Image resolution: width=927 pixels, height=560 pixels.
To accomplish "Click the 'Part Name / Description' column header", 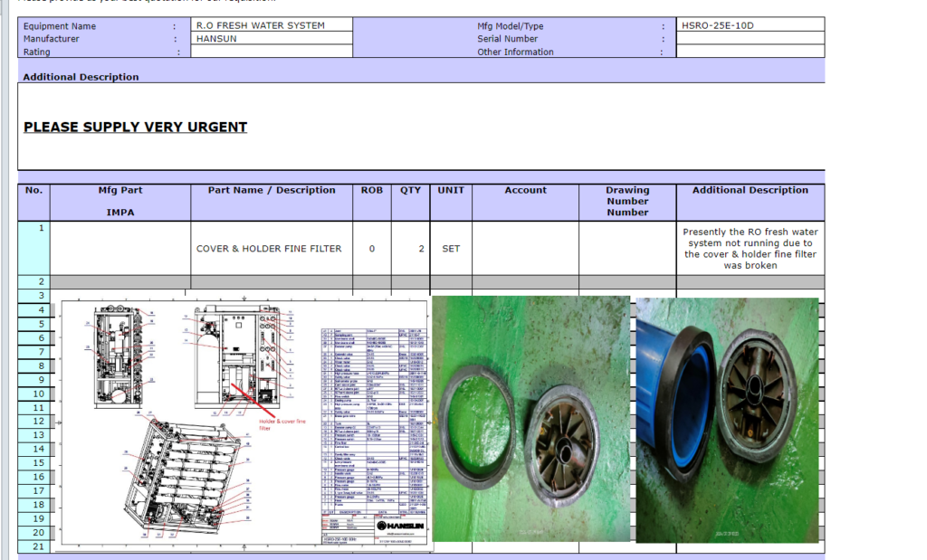I will click(272, 191).
